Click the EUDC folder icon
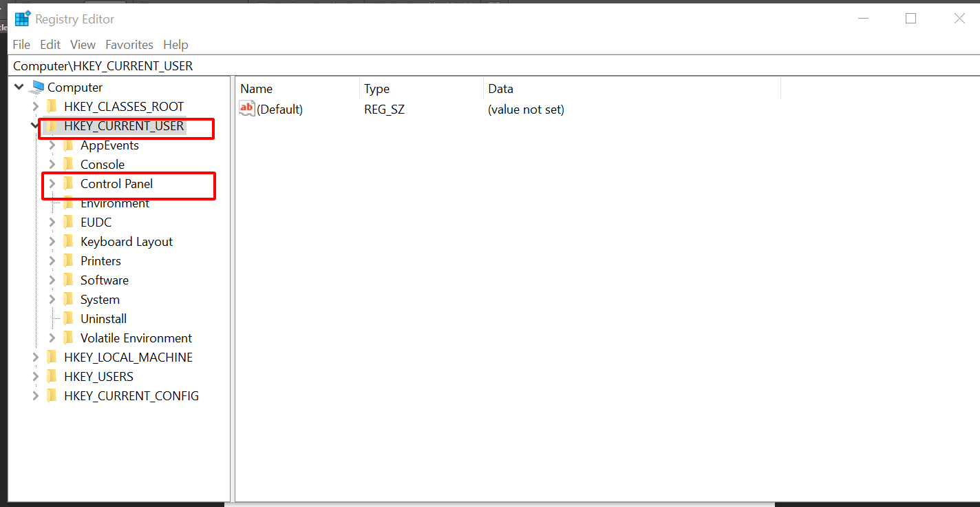980x507 pixels. tap(67, 222)
